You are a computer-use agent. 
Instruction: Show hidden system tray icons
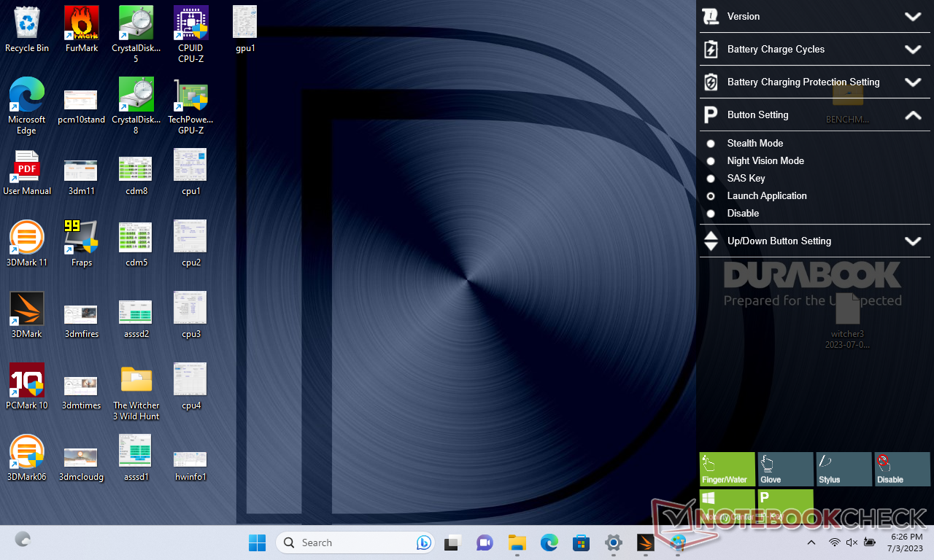point(811,542)
